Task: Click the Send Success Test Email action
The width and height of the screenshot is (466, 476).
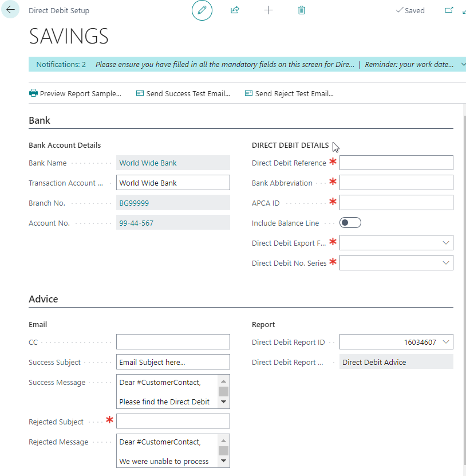Action: click(x=187, y=93)
